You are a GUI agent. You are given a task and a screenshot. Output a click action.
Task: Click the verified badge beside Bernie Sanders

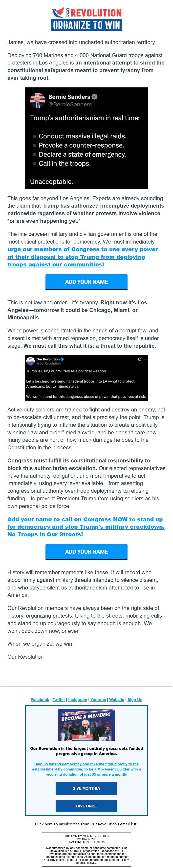tap(95, 97)
